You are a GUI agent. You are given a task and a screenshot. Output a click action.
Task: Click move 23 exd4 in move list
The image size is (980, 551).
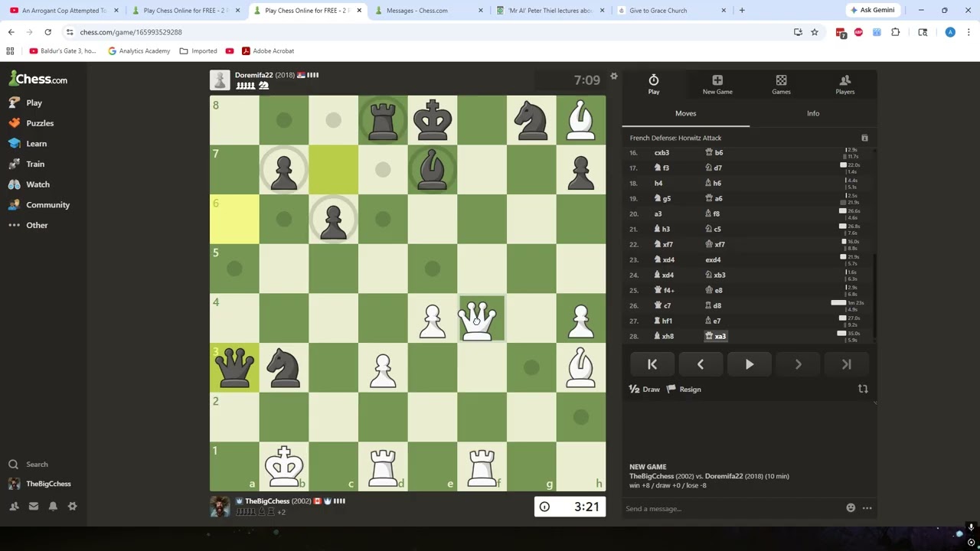coord(713,259)
